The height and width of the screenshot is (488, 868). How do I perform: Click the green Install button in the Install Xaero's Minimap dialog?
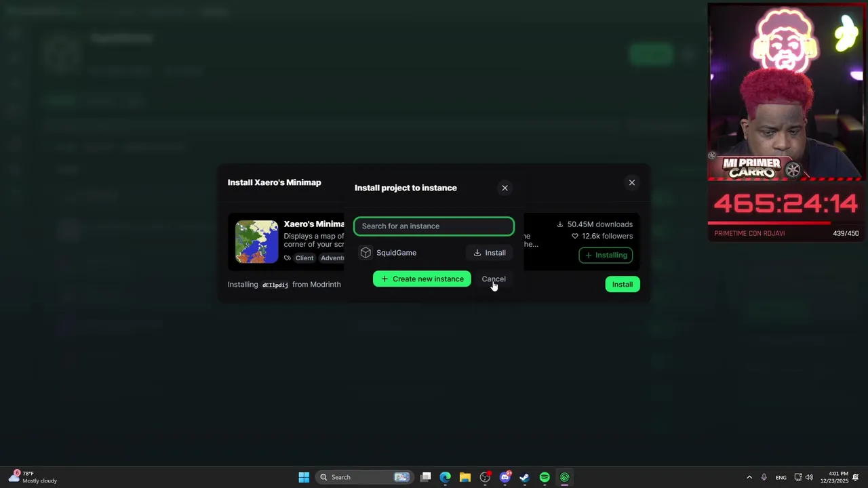point(623,284)
